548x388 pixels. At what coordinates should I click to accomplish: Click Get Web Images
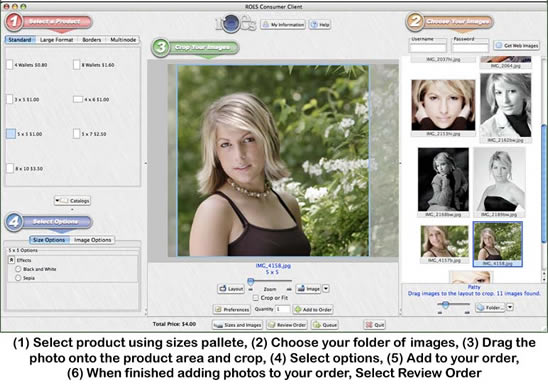pyautogui.click(x=517, y=45)
